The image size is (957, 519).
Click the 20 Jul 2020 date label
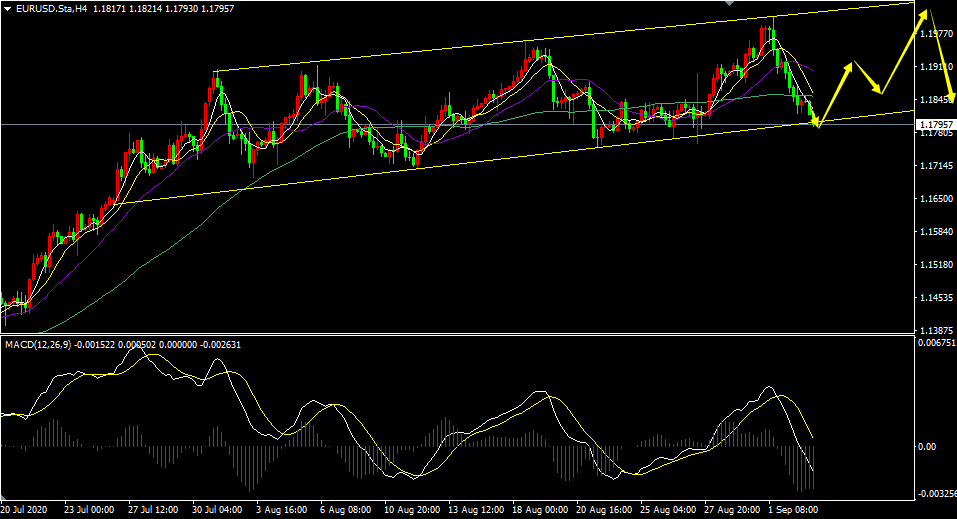coord(24,510)
